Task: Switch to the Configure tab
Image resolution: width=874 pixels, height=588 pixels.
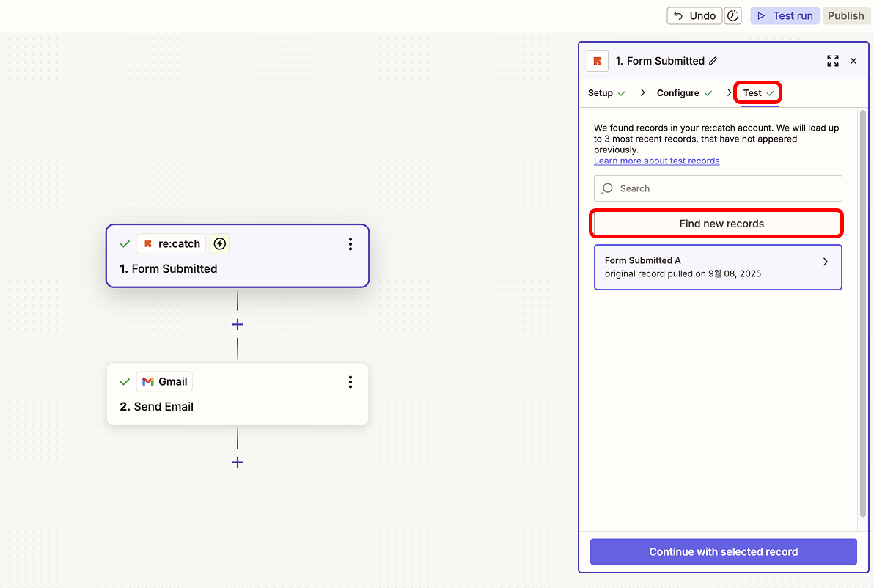Action: [x=677, y=93]
